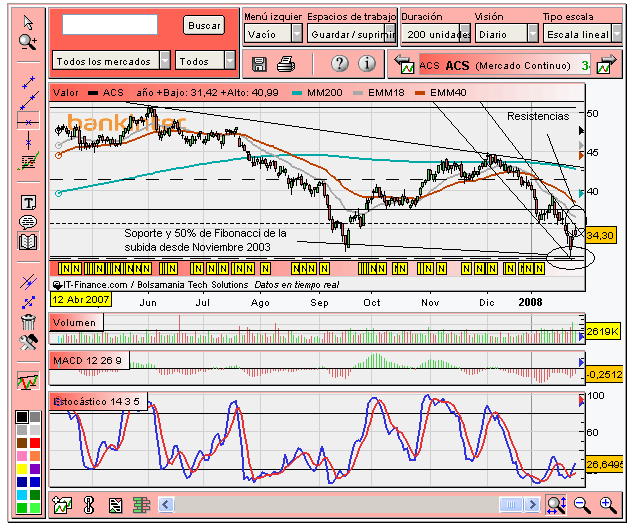Click the 12 Abr 2007 date label
Viewport: 632px width, 528px height.
[81, 299]
